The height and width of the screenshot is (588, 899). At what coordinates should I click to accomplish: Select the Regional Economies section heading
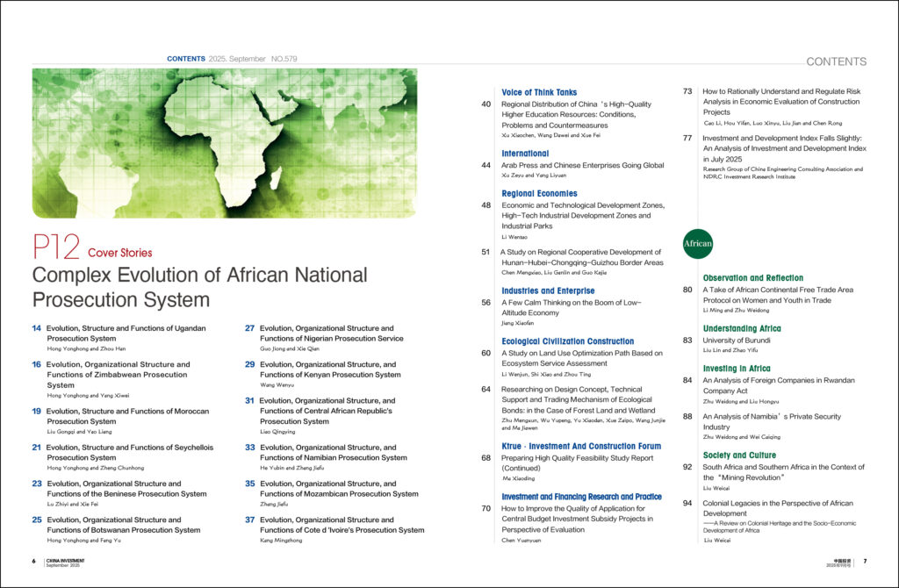pos(539,193)
